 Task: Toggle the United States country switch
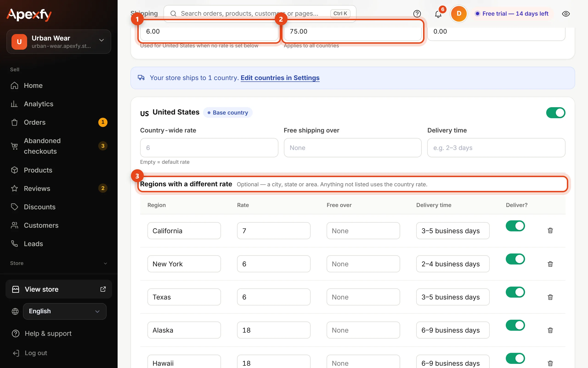556,113
